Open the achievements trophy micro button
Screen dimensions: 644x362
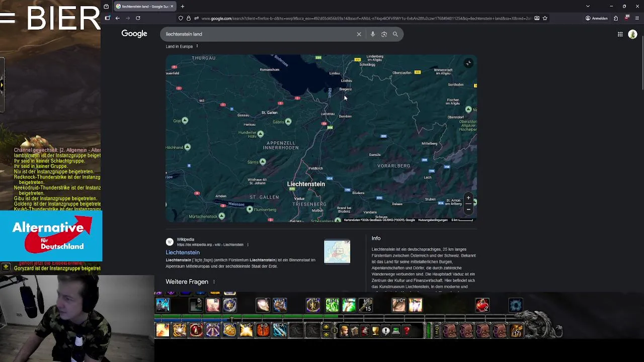tap(375, 330)
